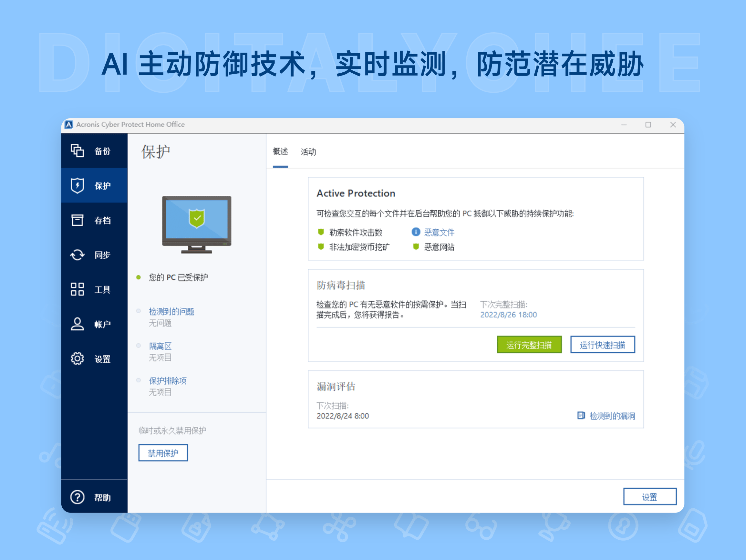Viewport: 746px width, 560px height.
Task: Click the 存档 sidebar icon
Action: [x=77, y=220]
